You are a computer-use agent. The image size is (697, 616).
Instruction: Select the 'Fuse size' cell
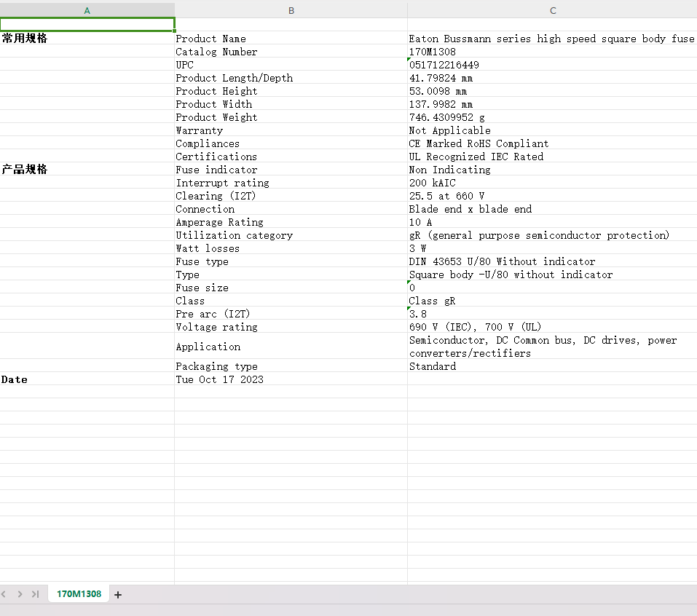click(x=291, y=288)
